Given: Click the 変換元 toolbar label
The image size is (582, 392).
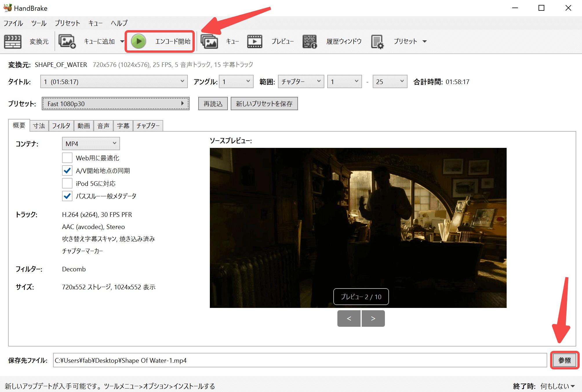Looking at the screenshot, I should 39,41.
